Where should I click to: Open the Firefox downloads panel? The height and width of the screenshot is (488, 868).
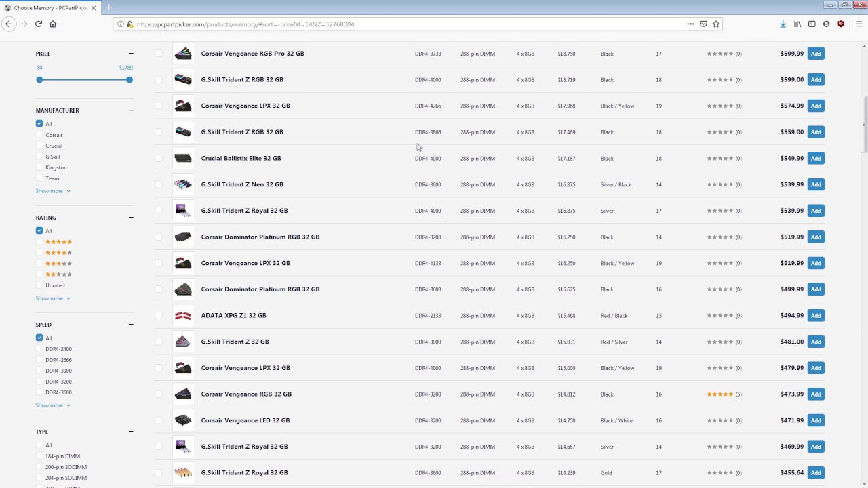click(783, 24)
